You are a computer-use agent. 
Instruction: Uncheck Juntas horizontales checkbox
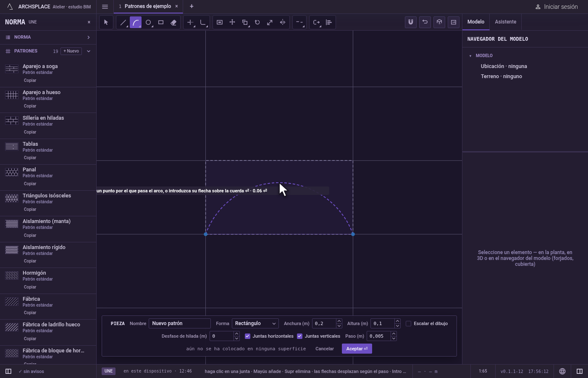[247, 336]
